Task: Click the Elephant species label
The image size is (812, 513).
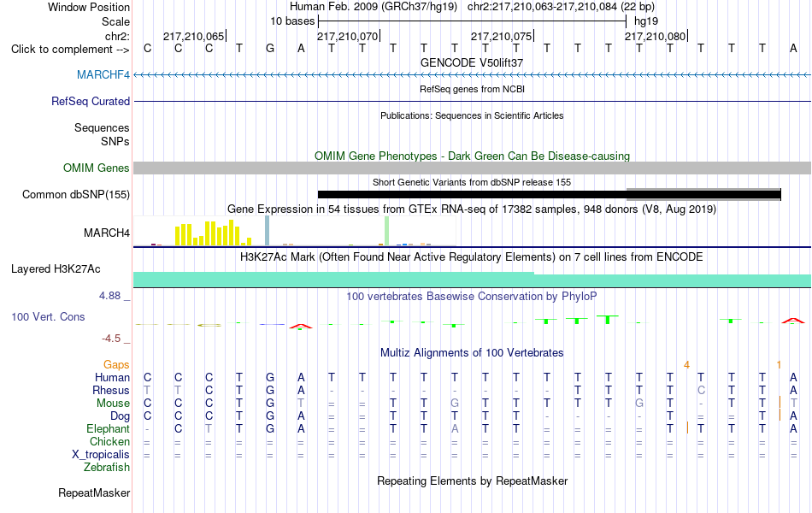Action: [108, 429]
